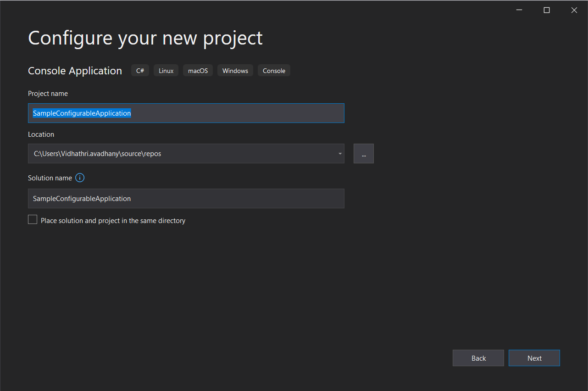This screenshot has width=588, height=391.
Task: Open the Location folder browse button
Action: pos(363,154)
